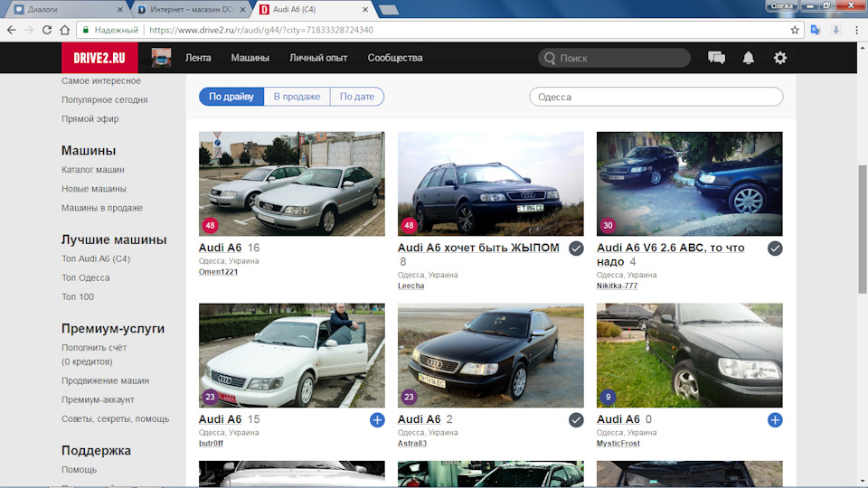This screenshot has width=868, height=488.
Task: Open the silver Audi A6 photo by Omen1221
Action: [x=292, y=183]
